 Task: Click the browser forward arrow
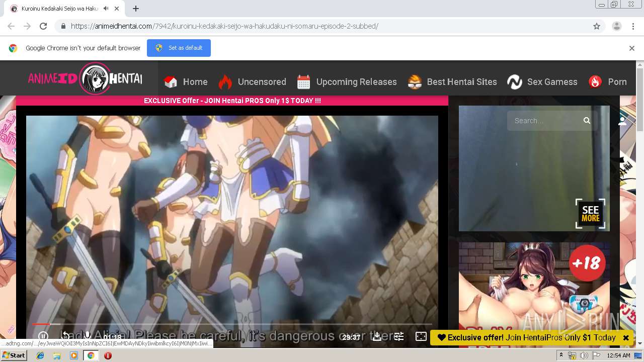(27, 26)
